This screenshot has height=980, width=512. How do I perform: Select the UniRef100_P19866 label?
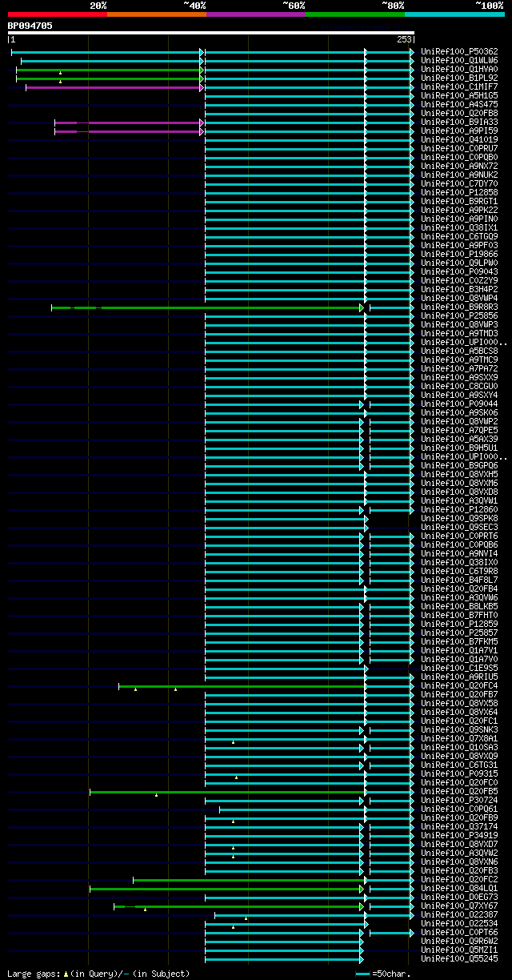click(459, 255)
